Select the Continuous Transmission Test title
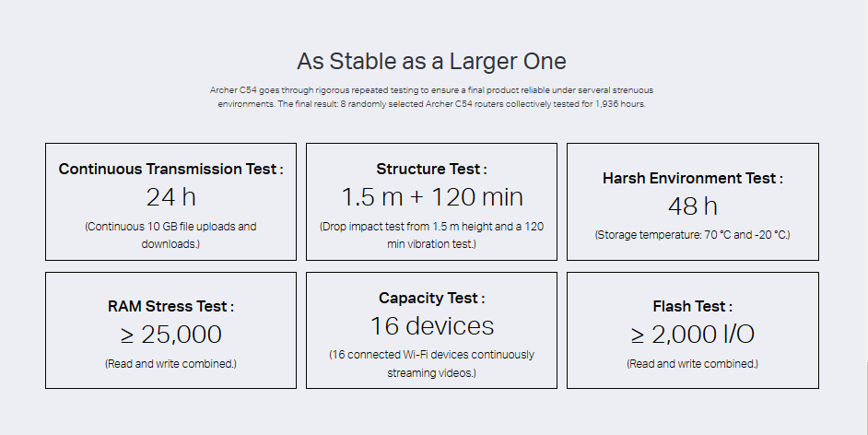This screenshot has height=435, width=868. point(170,170)
